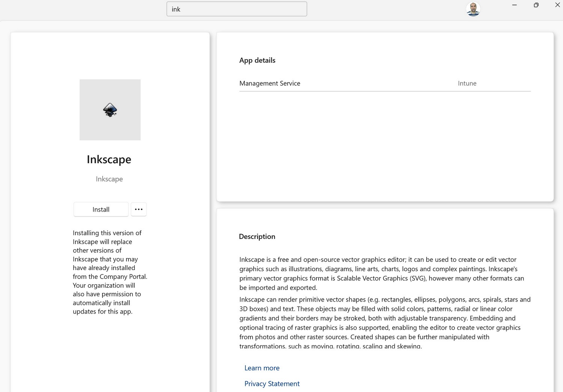
Task: Click the "Intune" value
Action: coord(467,83)
